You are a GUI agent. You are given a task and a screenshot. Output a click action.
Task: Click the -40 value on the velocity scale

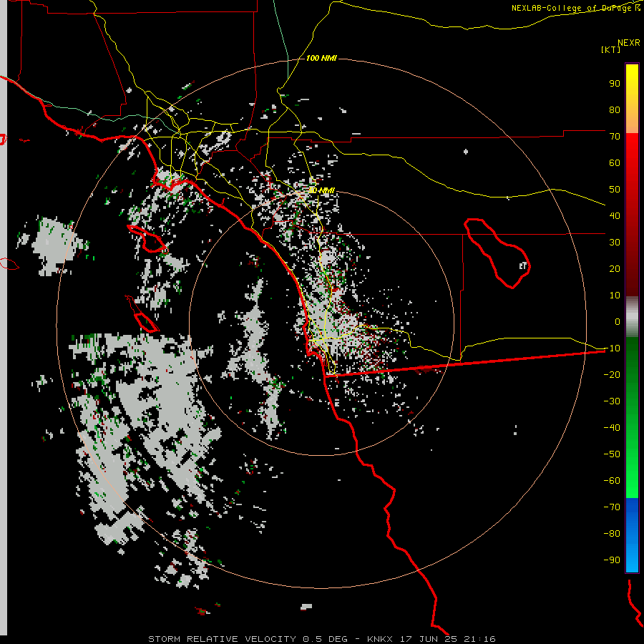[612, 428]
